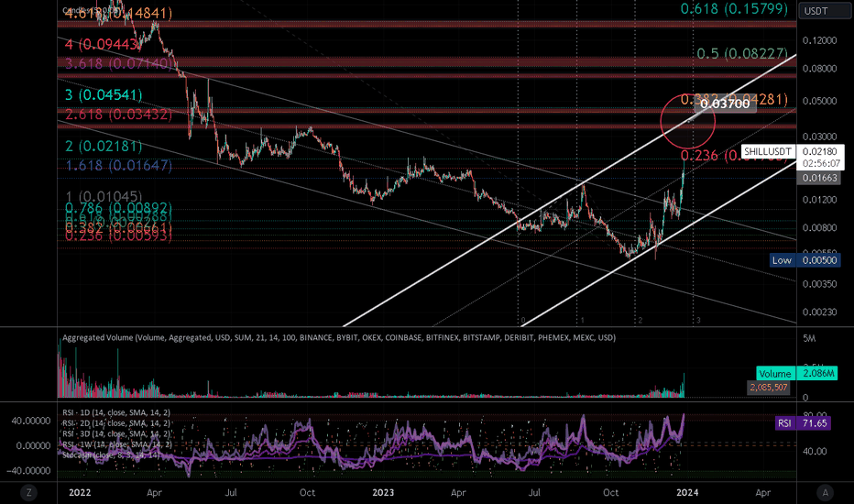Click the 0.03700 price target label
Viewport: 854px width, 504px height.
726,104
